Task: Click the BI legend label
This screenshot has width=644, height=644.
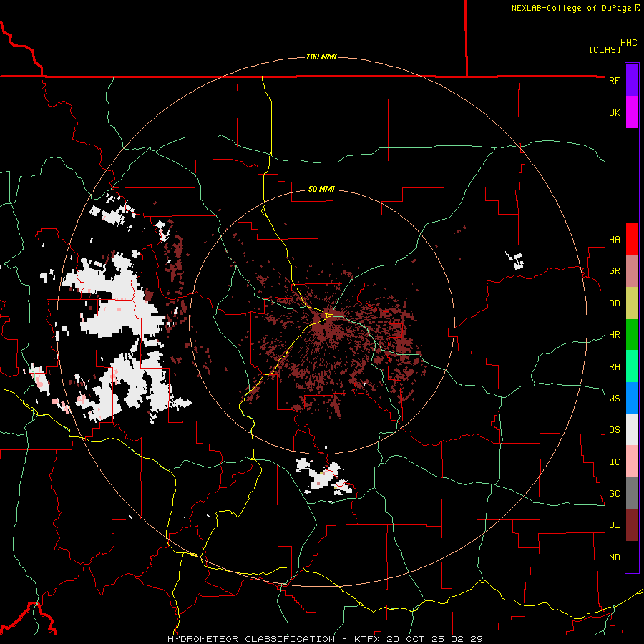Action: click(614, 525)
